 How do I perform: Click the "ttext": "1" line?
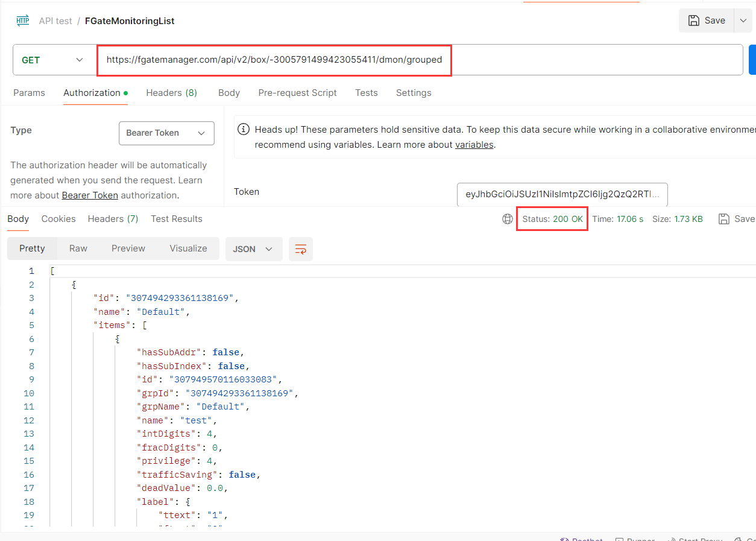(x=194, y=515)
